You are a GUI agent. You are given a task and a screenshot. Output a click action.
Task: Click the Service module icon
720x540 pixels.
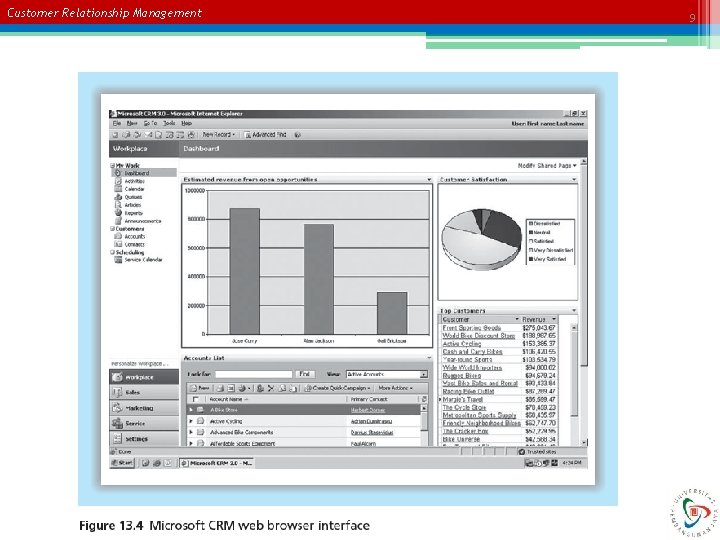click(x=118, y=423)
